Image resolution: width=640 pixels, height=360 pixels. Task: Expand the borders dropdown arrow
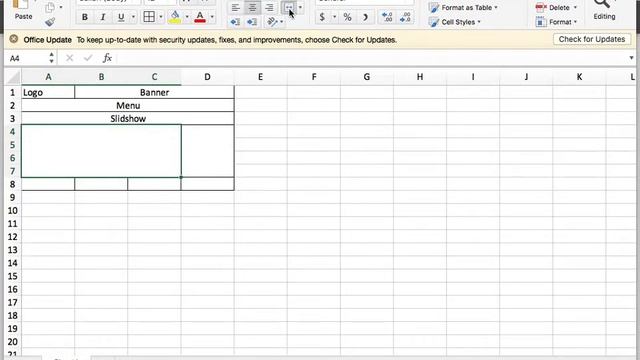pyautogui.click(x=161, y=17)
